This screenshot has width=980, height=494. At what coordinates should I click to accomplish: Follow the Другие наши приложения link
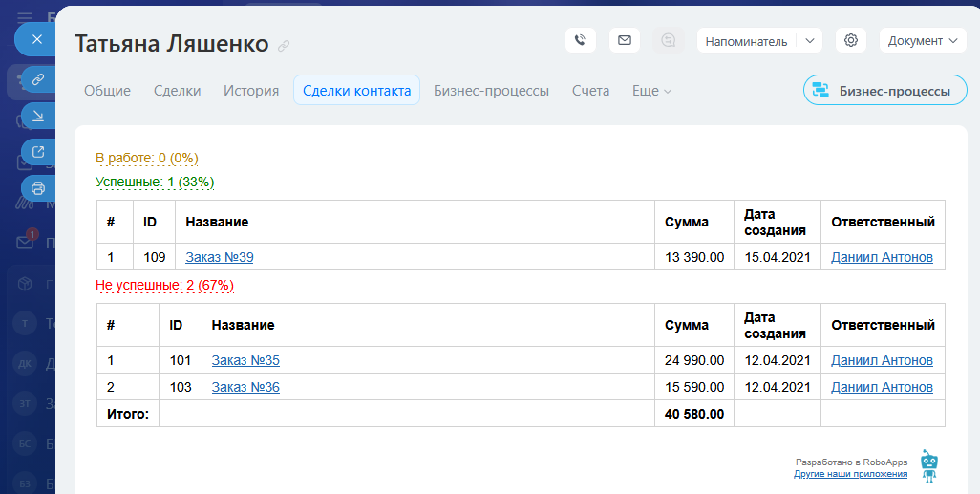[x=851, y=474]
